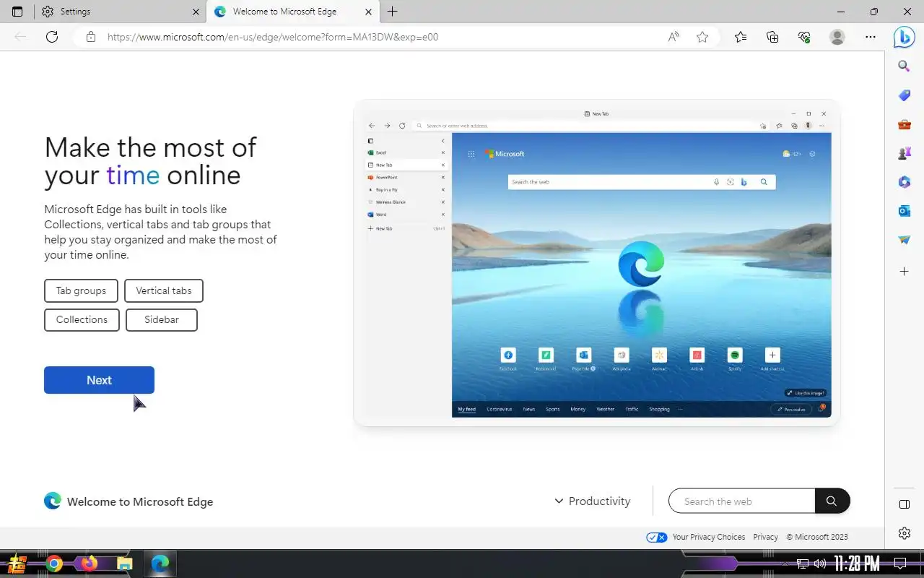Open the Start menu icon on taskbar

(17, 564)
